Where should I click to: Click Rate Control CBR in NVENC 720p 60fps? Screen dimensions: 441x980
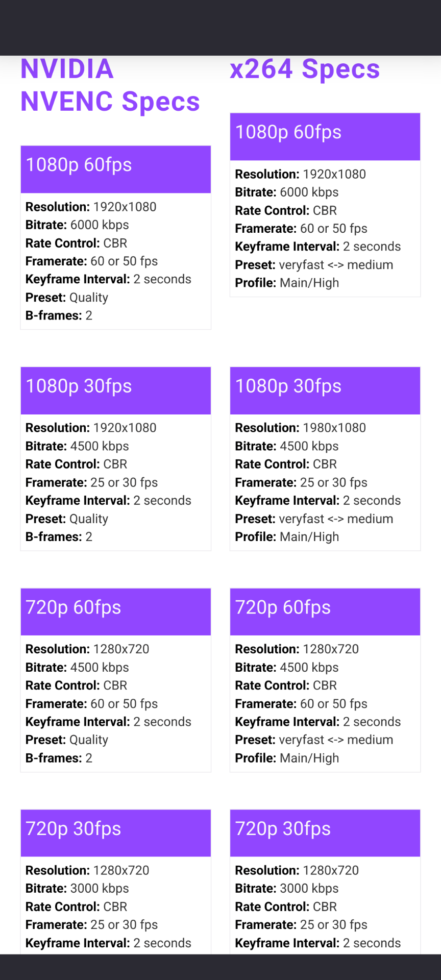[76, 685]
